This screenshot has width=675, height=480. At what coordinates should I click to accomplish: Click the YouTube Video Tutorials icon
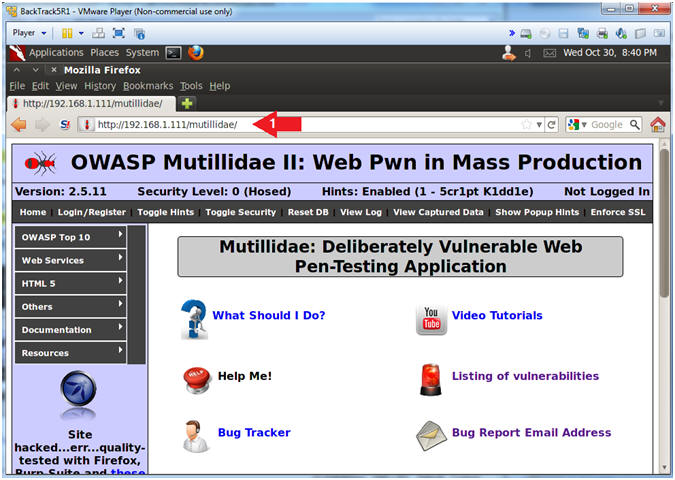(x=431, y=319)
